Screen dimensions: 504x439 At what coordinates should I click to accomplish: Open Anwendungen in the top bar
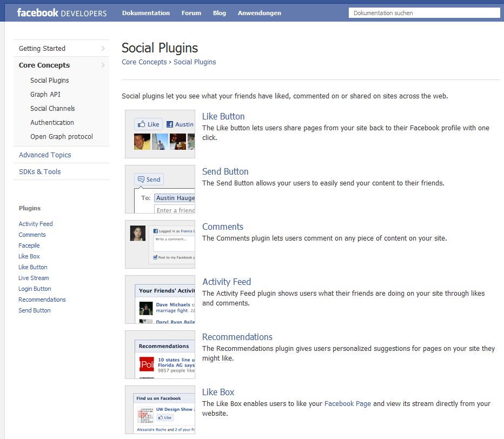[259, 13]
